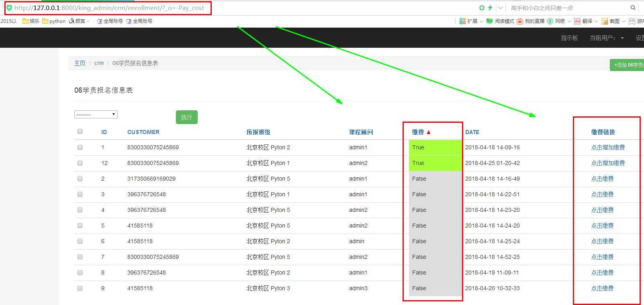This screenshot has width=644, height=305.
Task: Open the 颜言 bookmark
Action: [x=79, y=21]
